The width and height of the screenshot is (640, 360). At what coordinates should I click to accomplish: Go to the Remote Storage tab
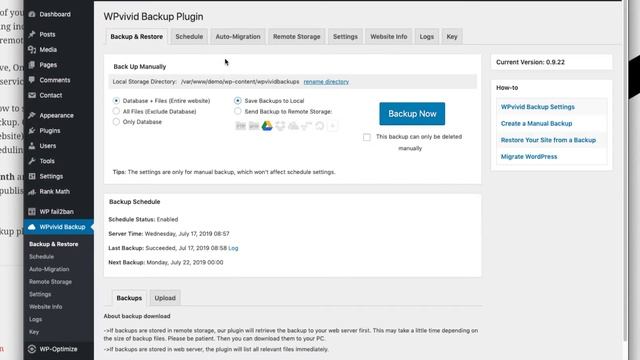297,36
